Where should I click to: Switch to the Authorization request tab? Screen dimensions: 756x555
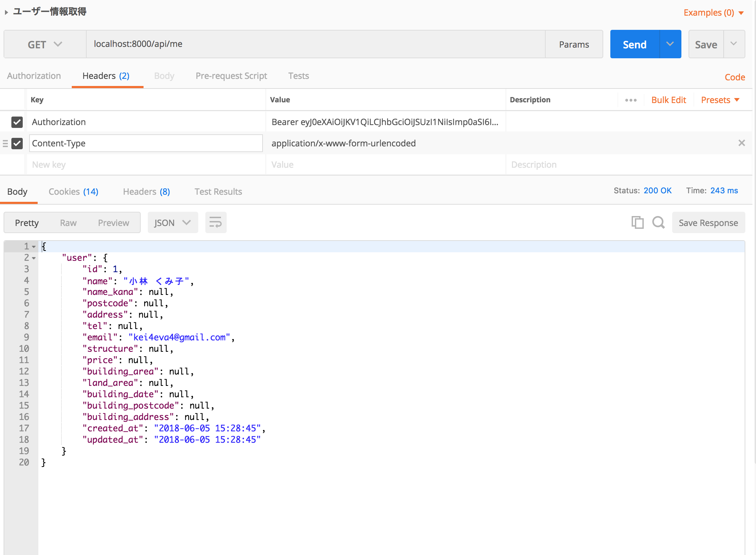(34, 76)
